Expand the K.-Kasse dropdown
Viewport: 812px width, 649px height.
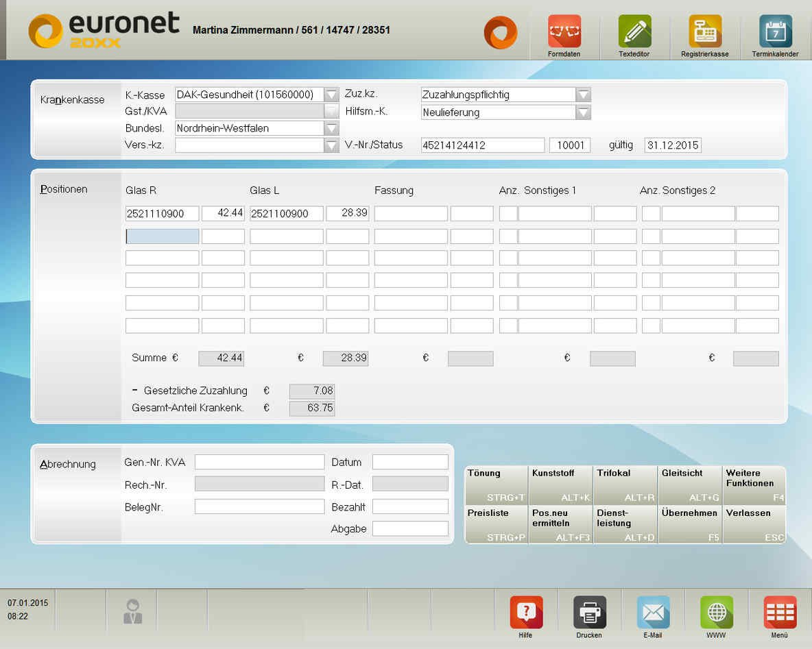coord(331,95)
